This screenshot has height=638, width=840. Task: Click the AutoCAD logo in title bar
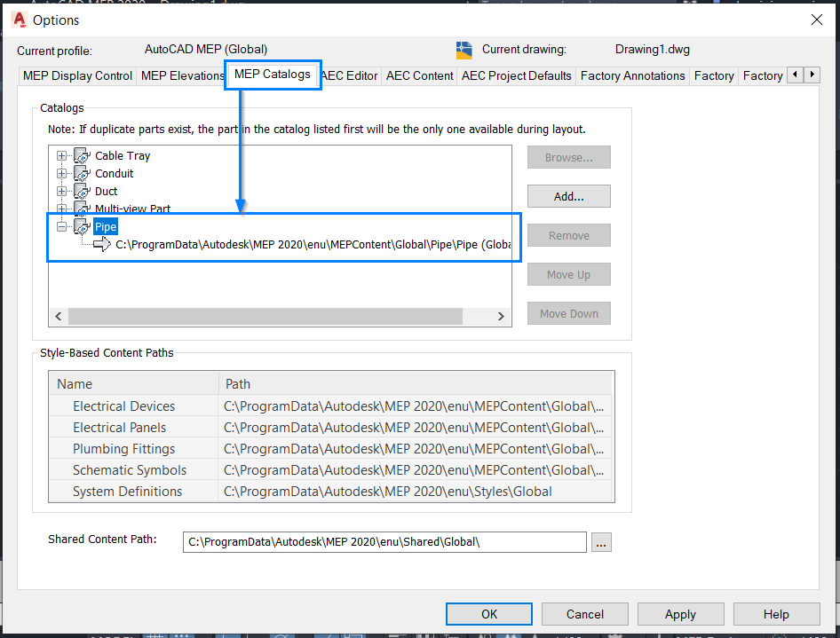(20, 20)
